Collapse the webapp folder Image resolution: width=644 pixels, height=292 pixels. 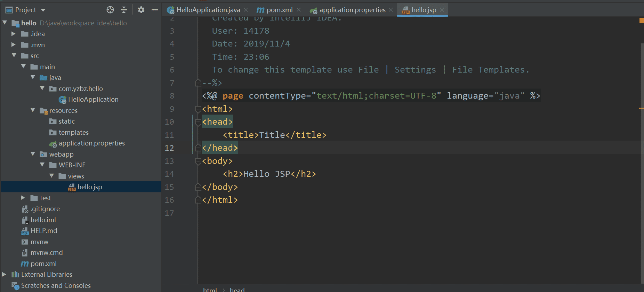33,154
